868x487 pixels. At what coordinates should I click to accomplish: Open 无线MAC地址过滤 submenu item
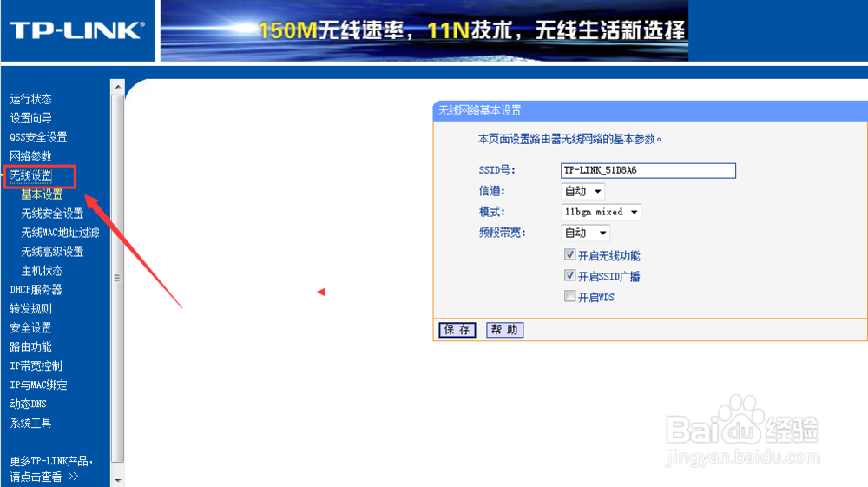click(x=61, y=233)
